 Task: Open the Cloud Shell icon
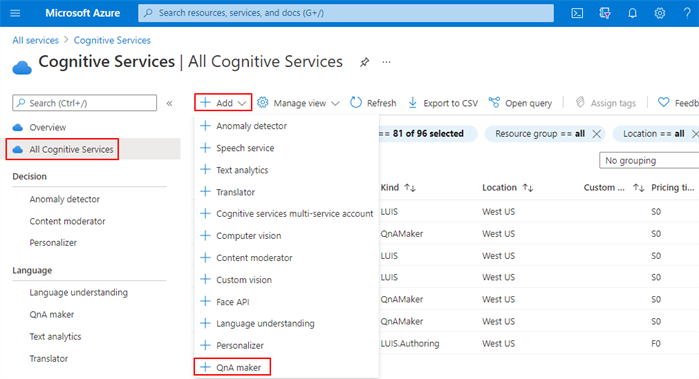pos(577,13)
